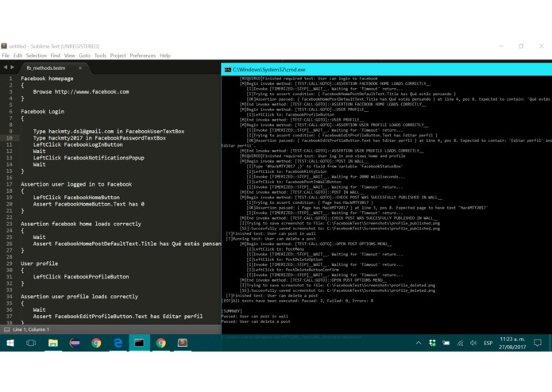Open the View menu
The image size is (552, 392).
(69, 56)
